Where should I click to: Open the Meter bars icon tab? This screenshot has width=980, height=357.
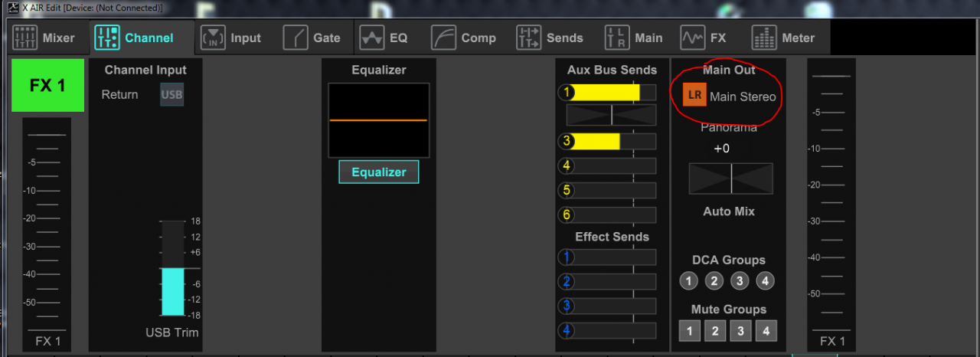pos(764,38)
